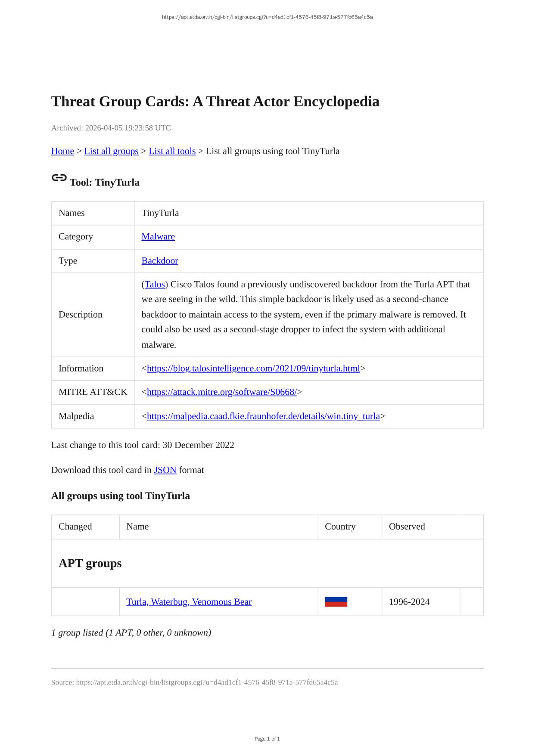The width and height of the screenshot is (535, 756).
Task: Click the main Threat Group Cards title
Action: click(215, 102)
